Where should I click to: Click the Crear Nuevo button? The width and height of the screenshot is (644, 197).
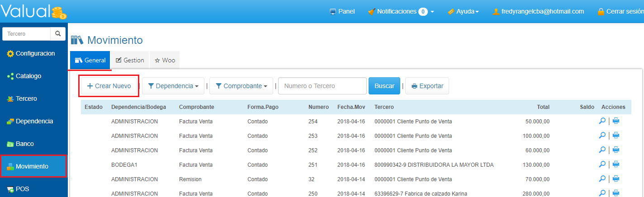point(109,86)
